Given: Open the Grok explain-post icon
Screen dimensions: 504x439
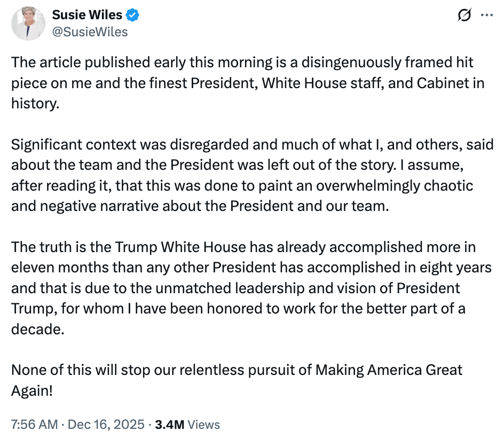Looking at the screenshot, I should (x=464, y=15).
